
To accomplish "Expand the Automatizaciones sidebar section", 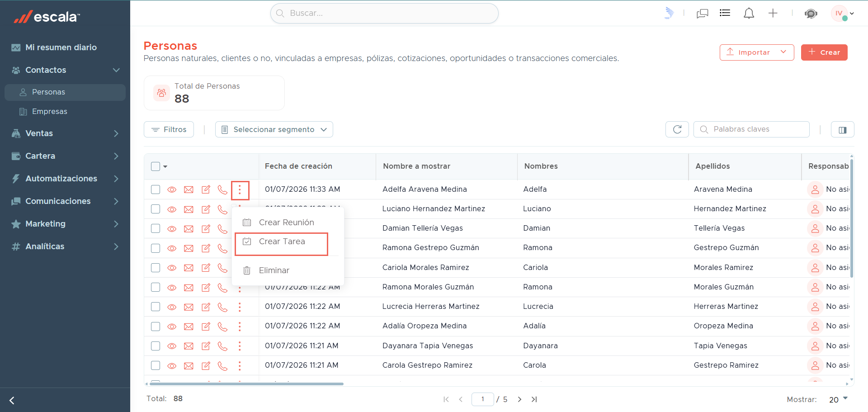I will (65, 179).
